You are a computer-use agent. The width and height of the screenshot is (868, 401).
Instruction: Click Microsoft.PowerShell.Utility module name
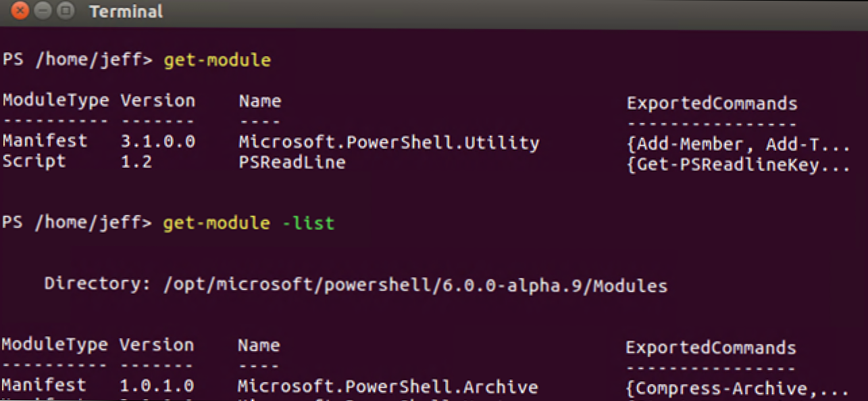point(388,143)
